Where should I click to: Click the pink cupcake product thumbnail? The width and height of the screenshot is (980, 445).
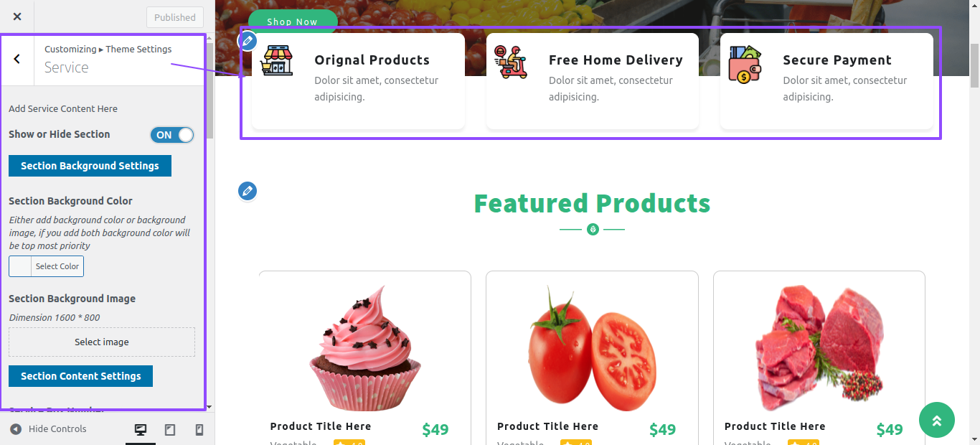tap(364, 348)
